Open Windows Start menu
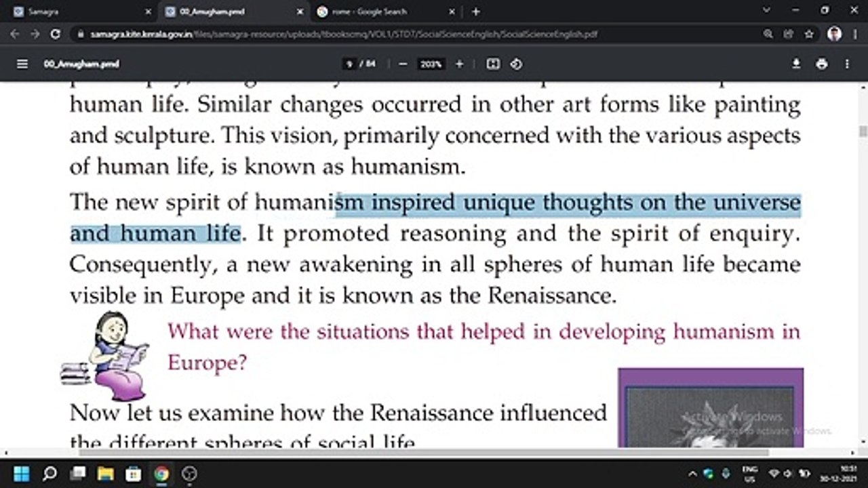This screenshot has height=488, width=868. pyautogui.click(x=21, y=473)
